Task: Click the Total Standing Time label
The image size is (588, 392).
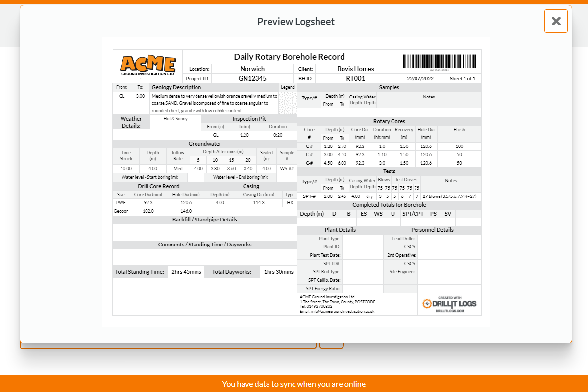Action: (140, 272)
